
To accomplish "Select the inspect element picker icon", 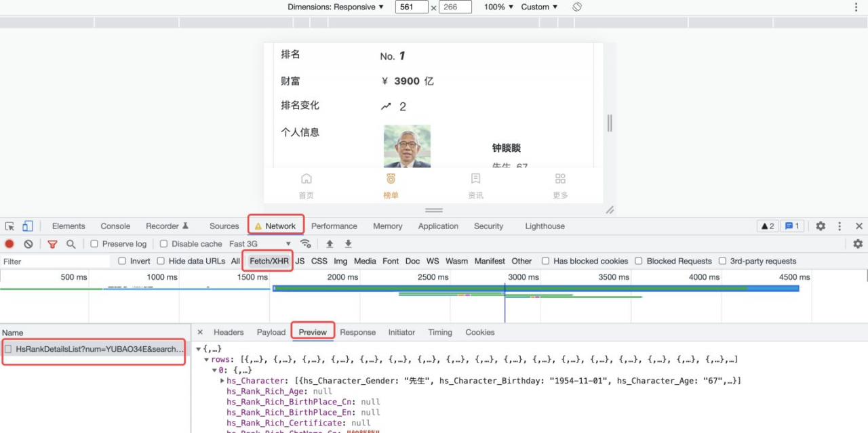I will pos(10,226).
